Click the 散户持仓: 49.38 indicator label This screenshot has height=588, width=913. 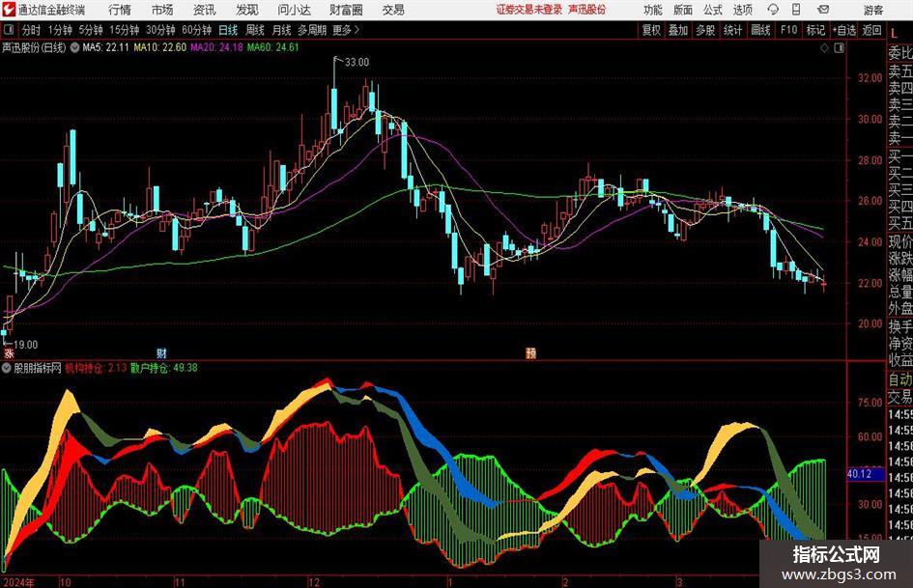[x=163, y=368]
